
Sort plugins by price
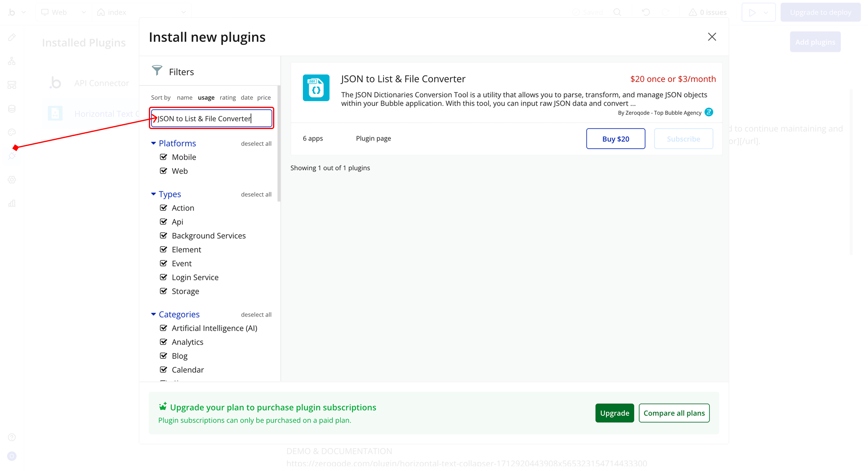264,97
